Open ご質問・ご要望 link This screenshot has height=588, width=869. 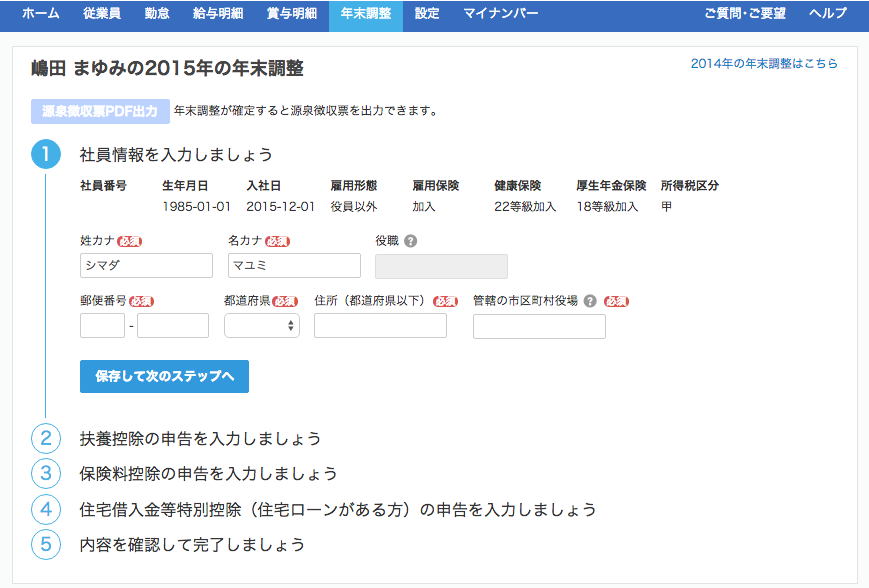(745, 13)
